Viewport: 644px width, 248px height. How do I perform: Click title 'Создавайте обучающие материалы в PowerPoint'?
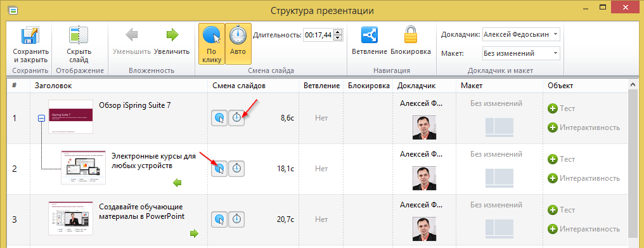pyautogui.click(x=142, y=211)
